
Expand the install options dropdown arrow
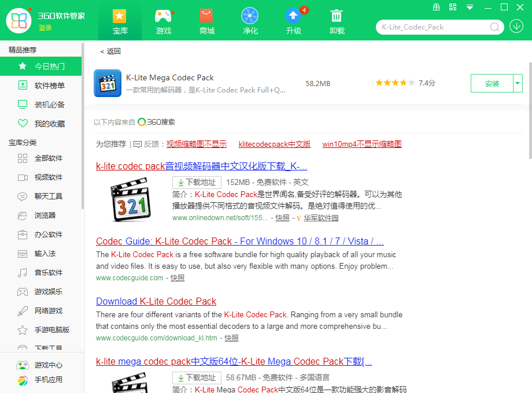click(518, 83)
